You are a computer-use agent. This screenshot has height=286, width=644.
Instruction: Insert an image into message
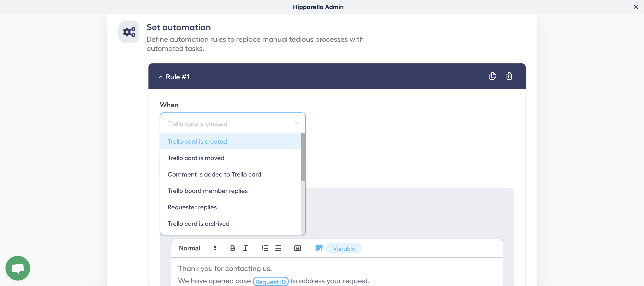297,248
